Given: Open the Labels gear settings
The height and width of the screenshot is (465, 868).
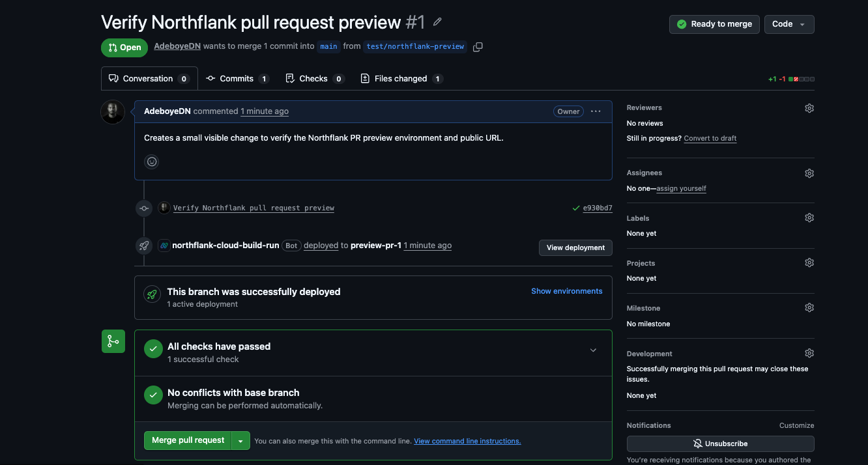Looking at the screenshot, I should [809, 218].
